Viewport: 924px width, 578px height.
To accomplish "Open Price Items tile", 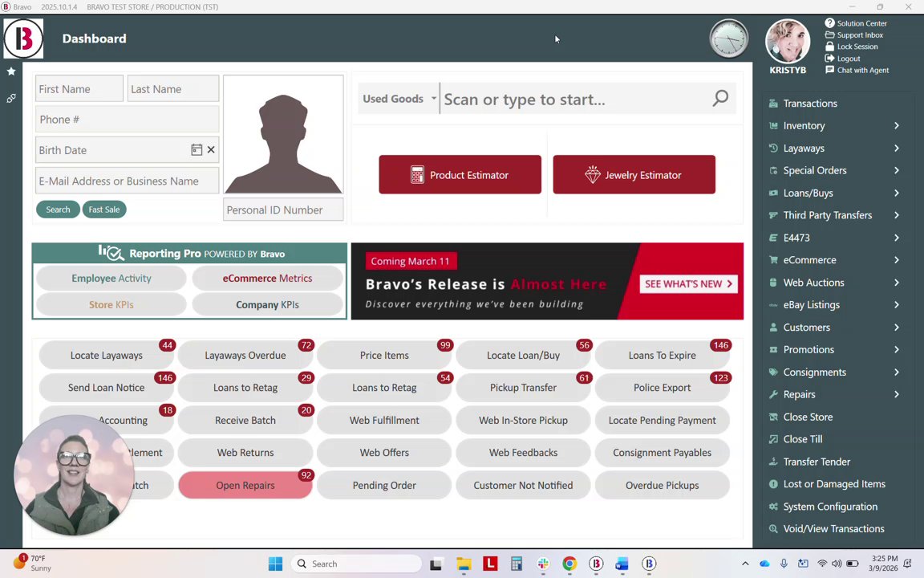I will tap(384, 355).
